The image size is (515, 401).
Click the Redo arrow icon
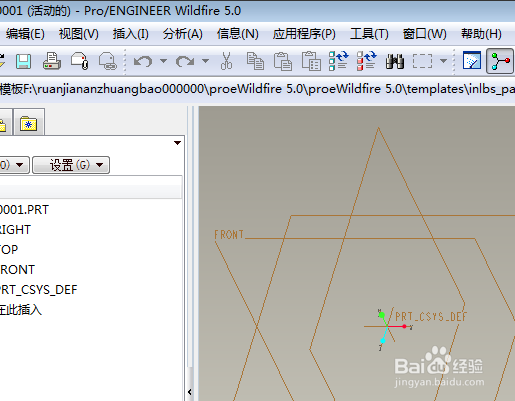tap(185, 61)
